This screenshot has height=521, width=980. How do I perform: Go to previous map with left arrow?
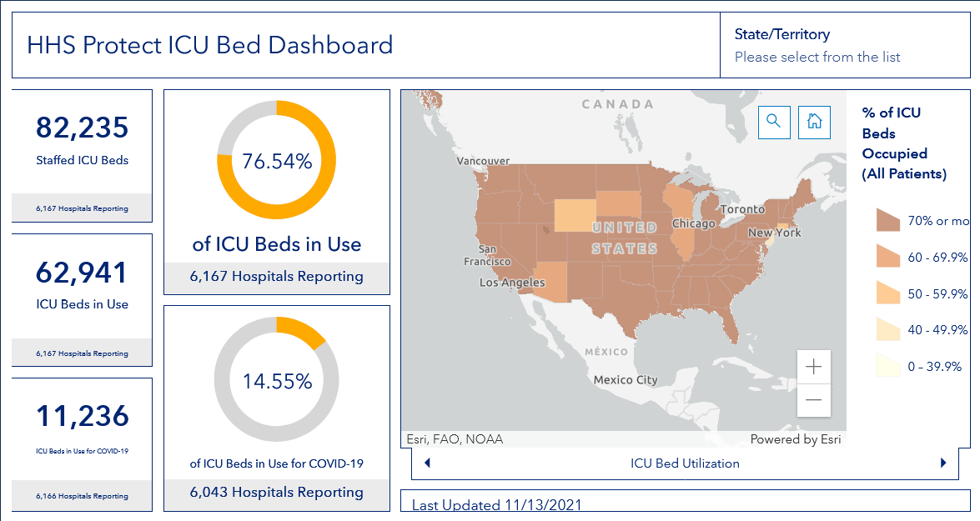(x=428, y=463)
